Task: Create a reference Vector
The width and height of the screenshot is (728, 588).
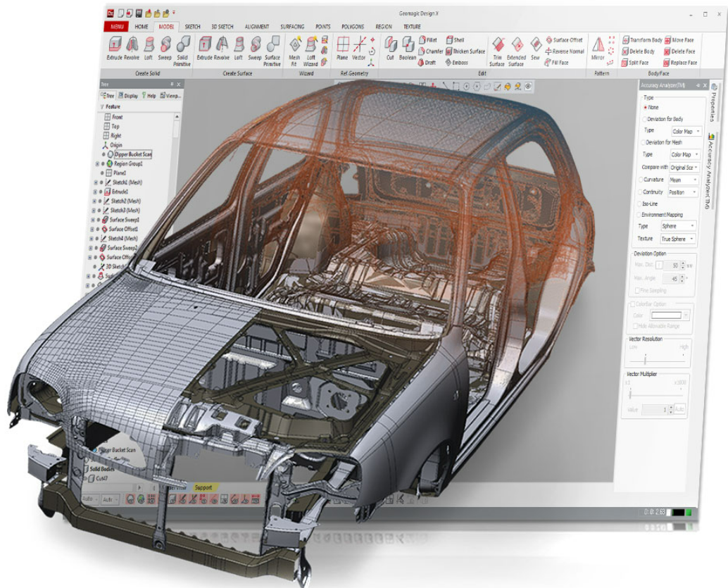Action: (358, 49)
